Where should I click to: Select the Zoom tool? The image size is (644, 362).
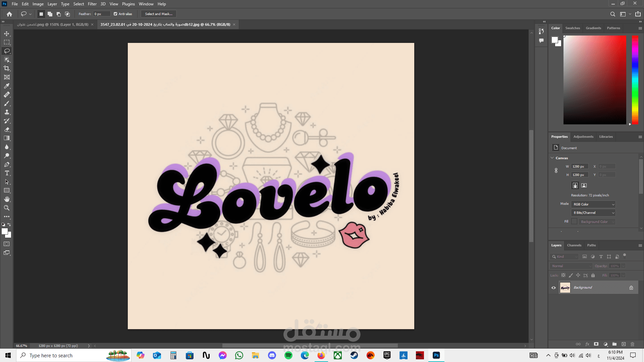(7, 208)
